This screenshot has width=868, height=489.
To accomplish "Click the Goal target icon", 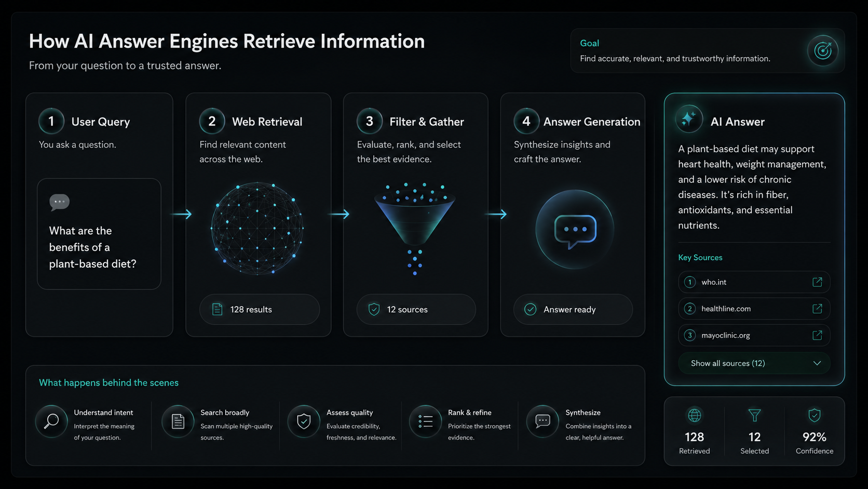I will coord(823,50).
